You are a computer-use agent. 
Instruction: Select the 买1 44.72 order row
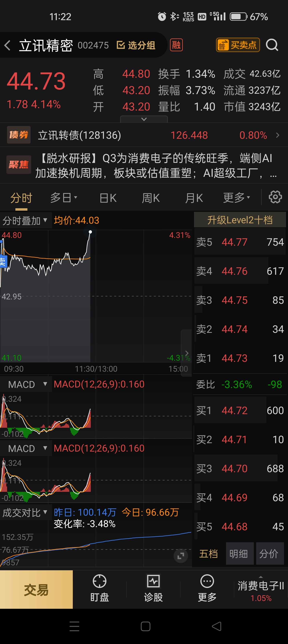(x=240, y=410)
